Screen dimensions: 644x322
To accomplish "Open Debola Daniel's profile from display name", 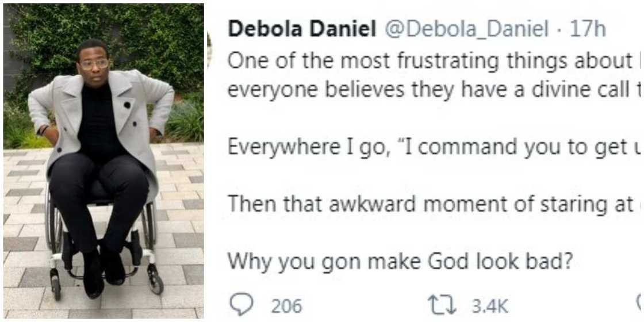I will coord(302,29).
